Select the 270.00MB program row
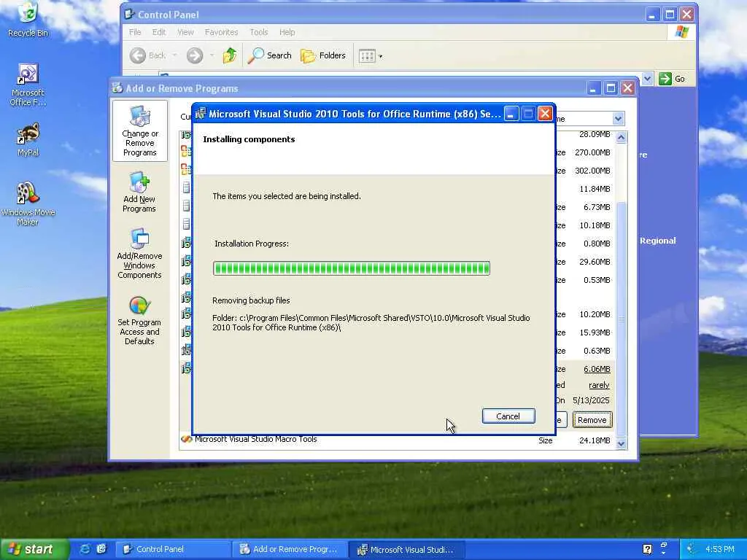Screen dimensions: 747x560 (x=398, y=152)
